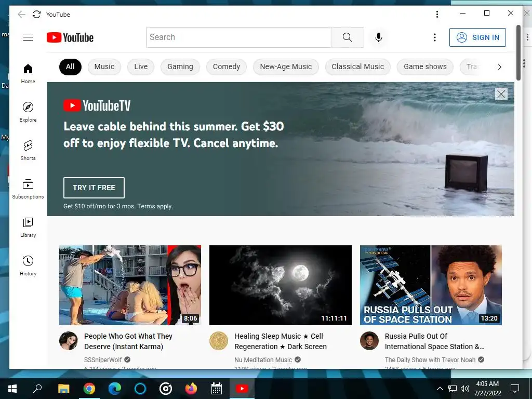Open History in sidebar
The width and height of the screenshot is (532, 399).
tap(28, 265)
